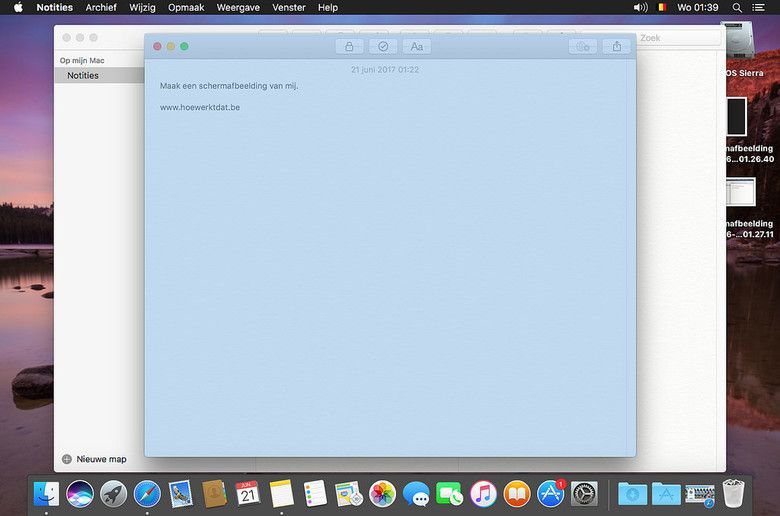
Task: Open the Applications folder stack in Dock
Action: tap(666, 494)
